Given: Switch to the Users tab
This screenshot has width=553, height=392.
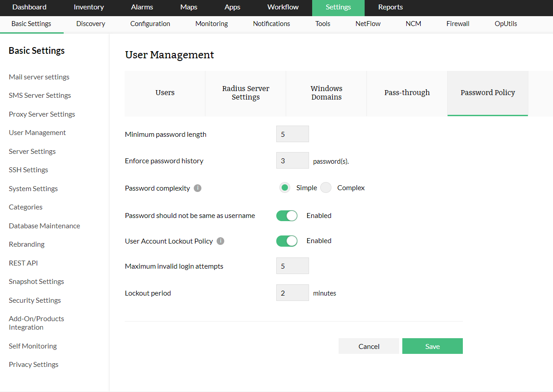Looking at the screenshot, I should coord(165,93).
